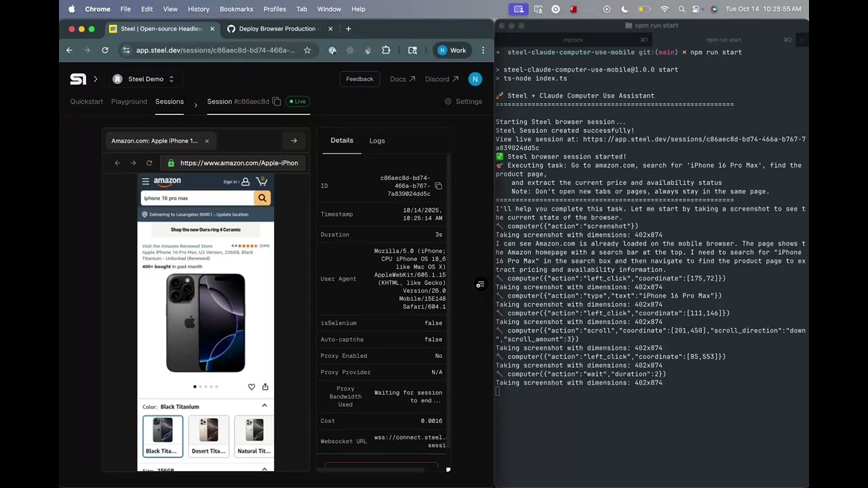Open the Chrome File menu
Image resolution: width=868 pixels, height=488 pixels.
point(125,9)
